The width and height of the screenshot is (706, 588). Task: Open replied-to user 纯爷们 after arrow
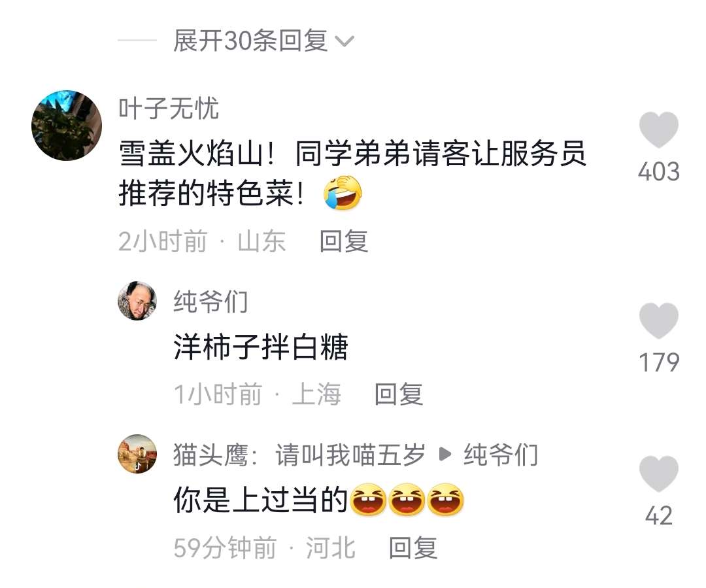pyautogui.click(x=501, y=455)
